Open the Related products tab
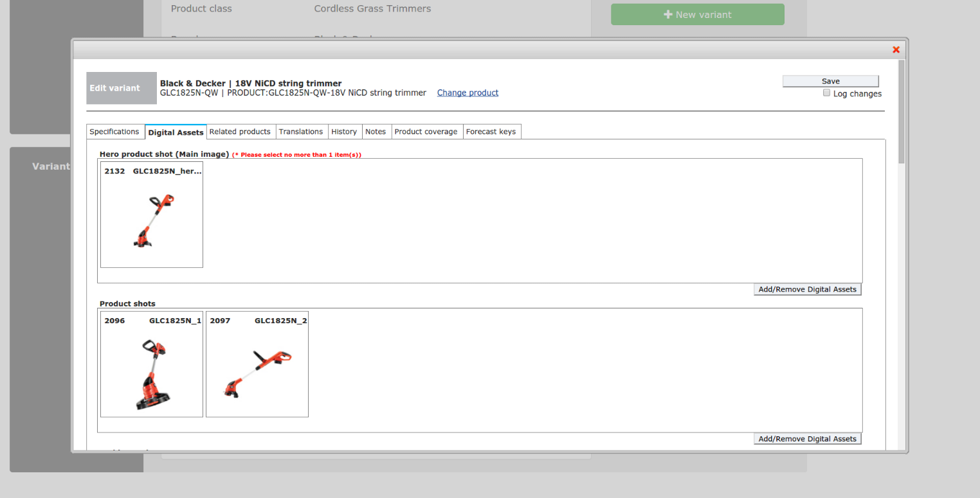The height and width of the screenshot is (498, 980). [x=240, y=132]
